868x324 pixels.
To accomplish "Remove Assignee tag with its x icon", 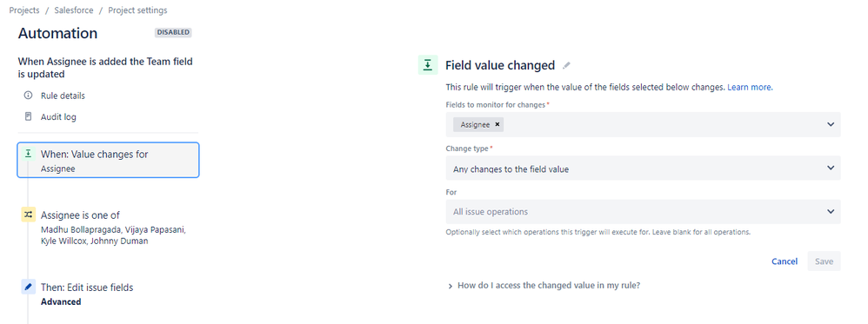I will 497,124.
